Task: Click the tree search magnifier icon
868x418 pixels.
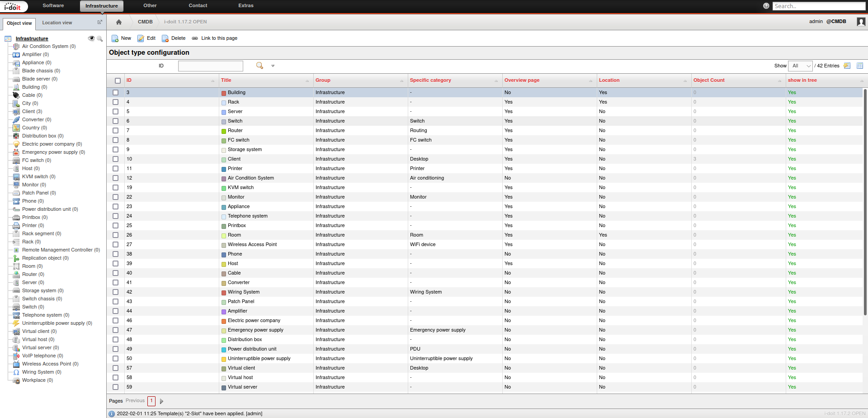Action: tap(100, 38)
